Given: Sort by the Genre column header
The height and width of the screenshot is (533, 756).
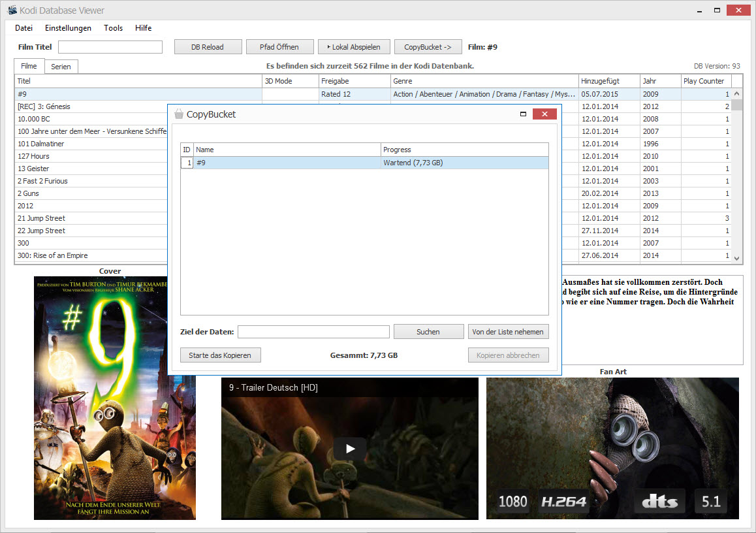Looking at the screenshot, I should tap(484, 81).
